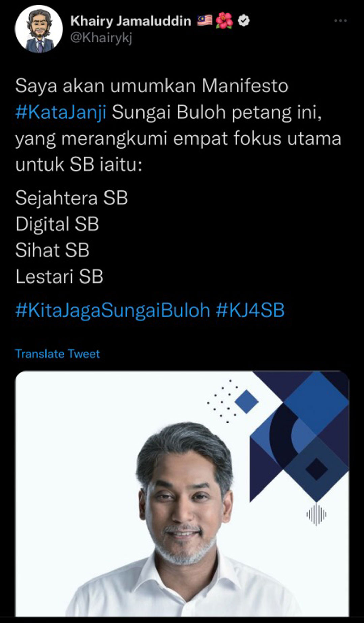The height and width of the screenshot is (623, 364).
Task: Open the @Khairykj handle
Action: click(x=101, y=38)
